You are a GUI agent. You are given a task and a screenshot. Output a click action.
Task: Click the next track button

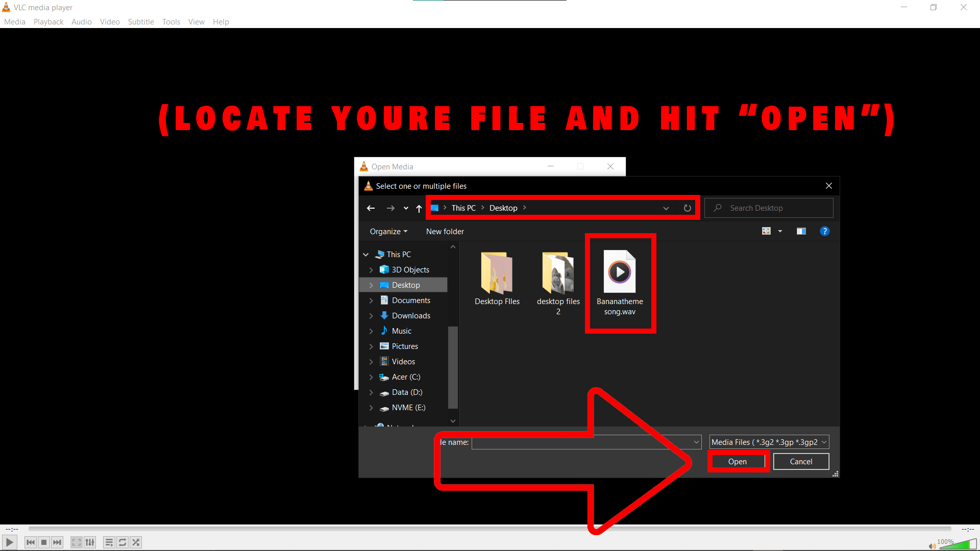(57, 542)
